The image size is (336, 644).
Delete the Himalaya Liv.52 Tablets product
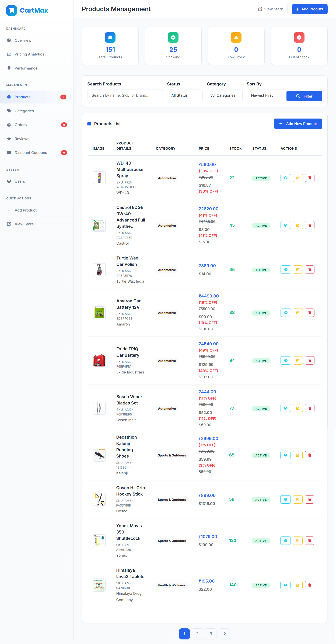309,585
